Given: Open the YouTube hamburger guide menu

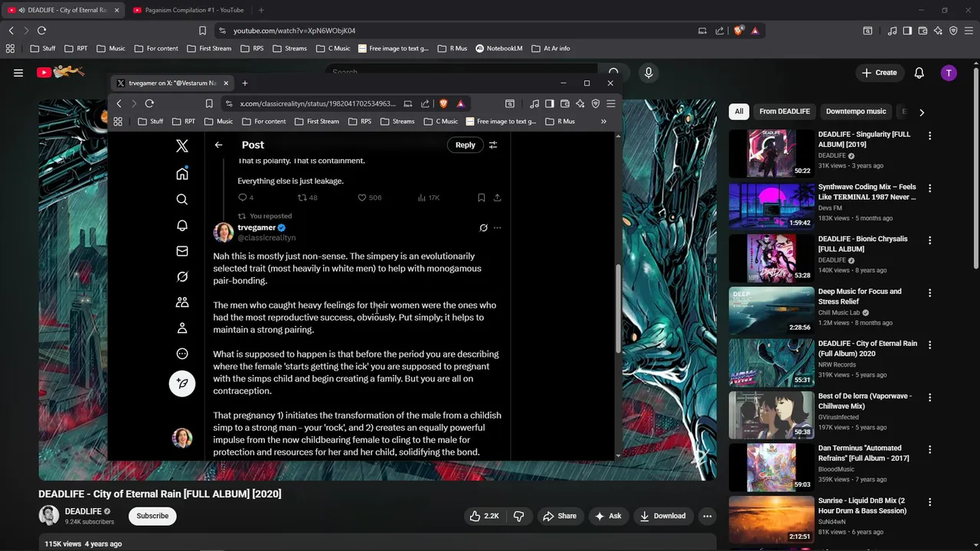Looking at the screenshot, I should (18, 73).
